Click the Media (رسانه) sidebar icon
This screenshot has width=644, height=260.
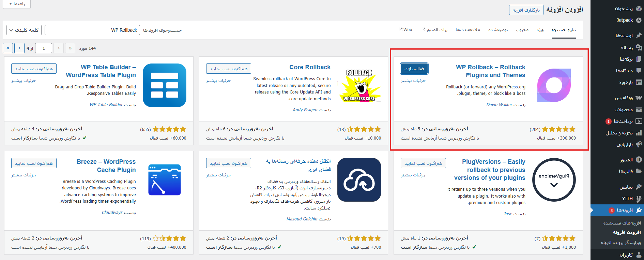pos(639,47)
